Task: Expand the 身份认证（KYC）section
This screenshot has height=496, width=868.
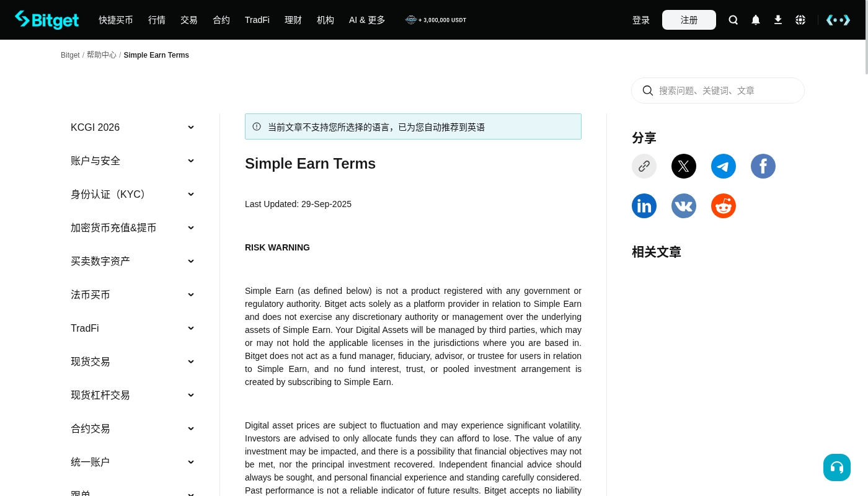Action: pos(133,194)
